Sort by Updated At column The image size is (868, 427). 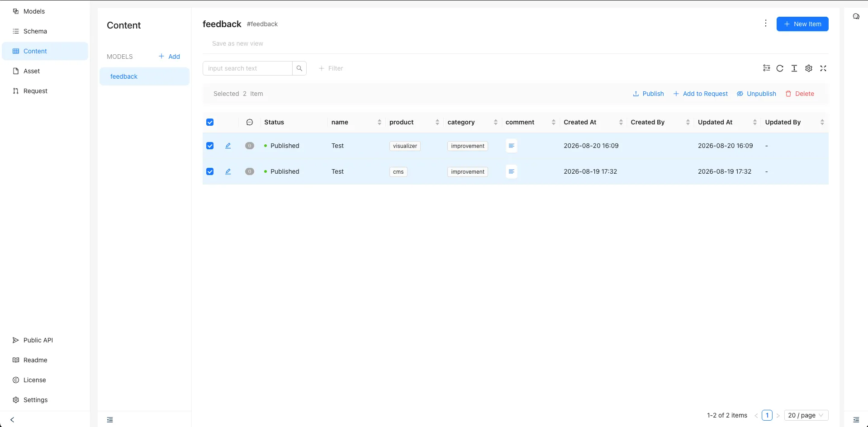(x=755, y=122)
